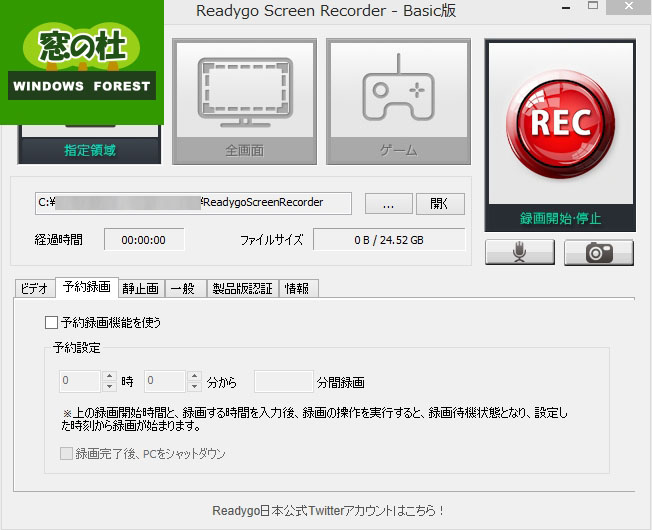652x530 pixels.
Task: Choose the 指定領域 region recording mode
Action: click(x=89, y=144)
